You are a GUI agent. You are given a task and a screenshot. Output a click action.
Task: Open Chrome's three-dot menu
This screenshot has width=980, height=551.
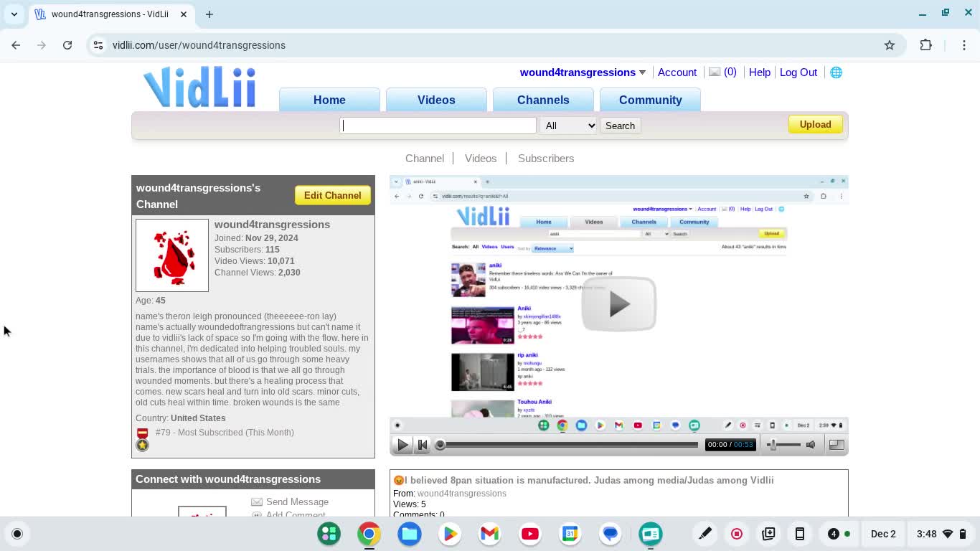[963, 45]
